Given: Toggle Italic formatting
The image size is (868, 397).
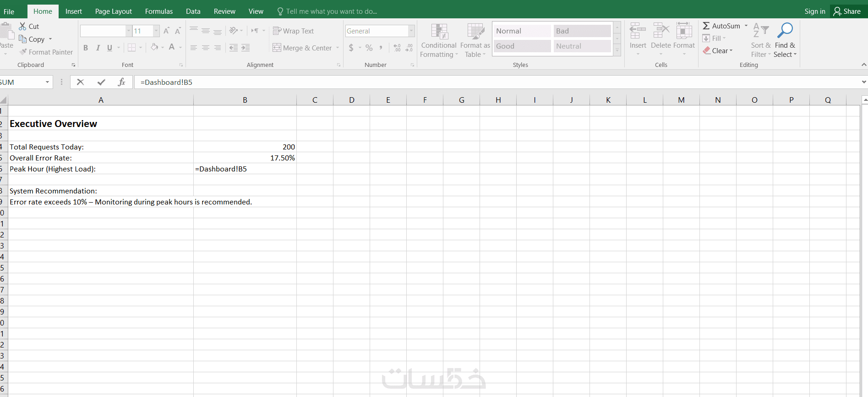Looking at the screenshot, I should [98, 48].
